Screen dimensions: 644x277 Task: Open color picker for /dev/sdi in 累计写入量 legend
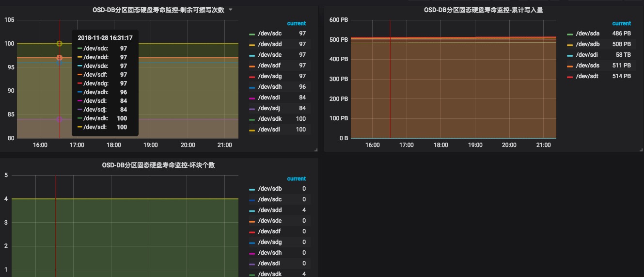tap(570, 55)
